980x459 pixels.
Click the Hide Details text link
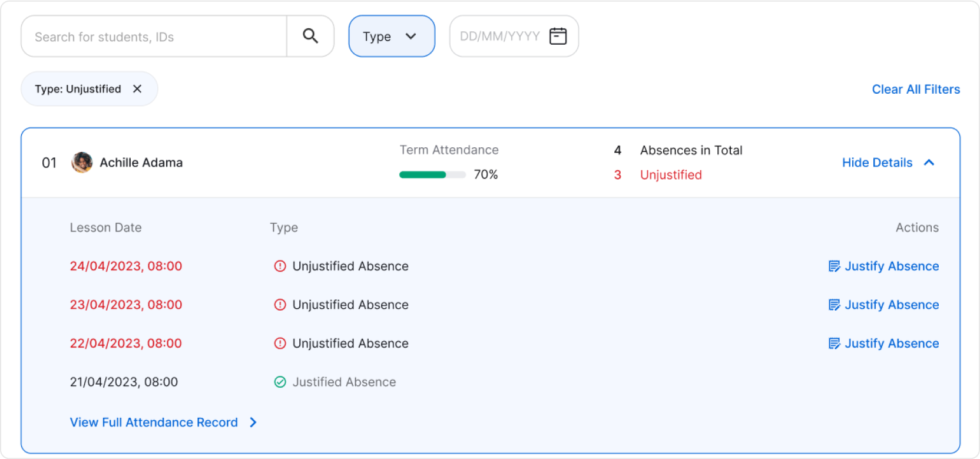877,163
